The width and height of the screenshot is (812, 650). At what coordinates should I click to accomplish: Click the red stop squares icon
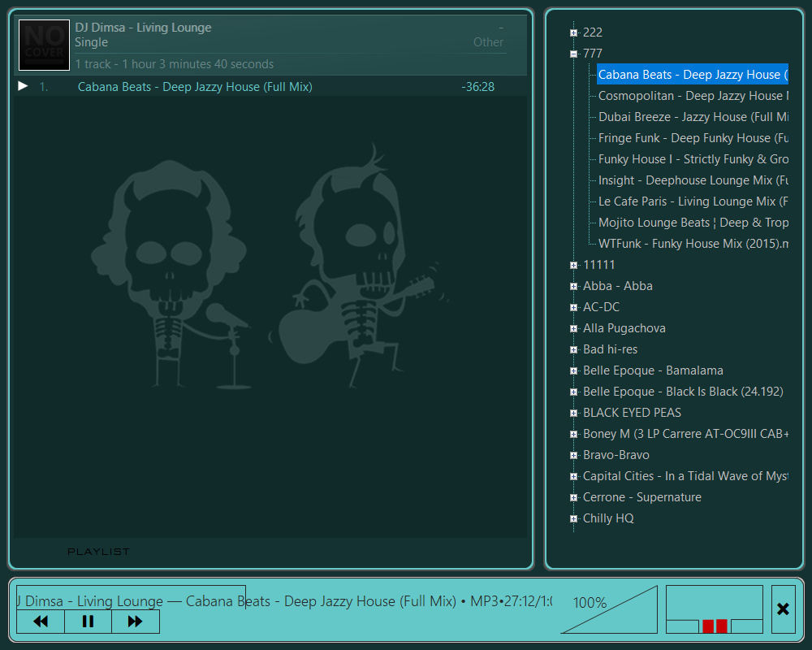pyautogui.click(x=715, y=626)
